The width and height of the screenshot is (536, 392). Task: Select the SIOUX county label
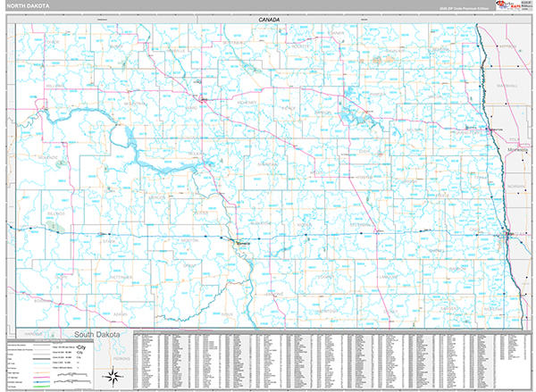click(x=227, y=314)
